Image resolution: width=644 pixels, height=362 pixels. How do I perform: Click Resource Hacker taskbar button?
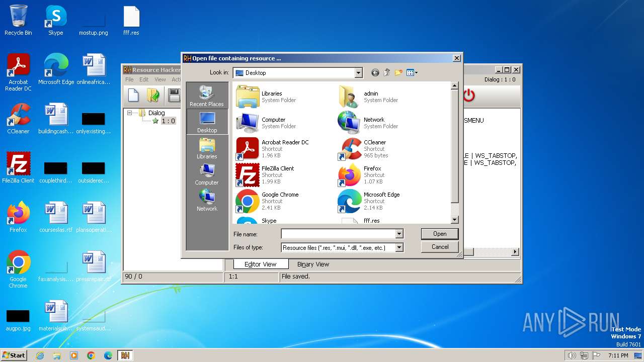125,355
